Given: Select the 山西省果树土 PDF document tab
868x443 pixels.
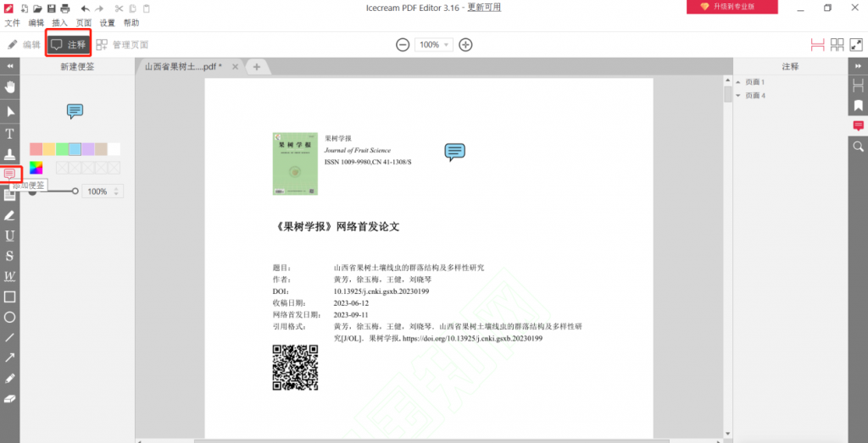Looking at the screenshot, I should [x=183, y=66].
